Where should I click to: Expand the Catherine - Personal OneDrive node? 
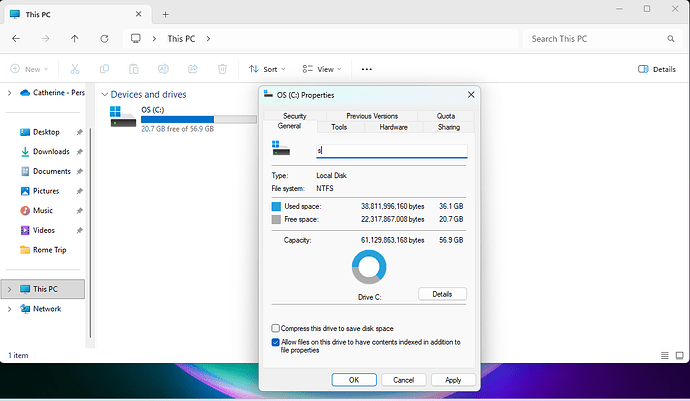(x=9, y=92)
